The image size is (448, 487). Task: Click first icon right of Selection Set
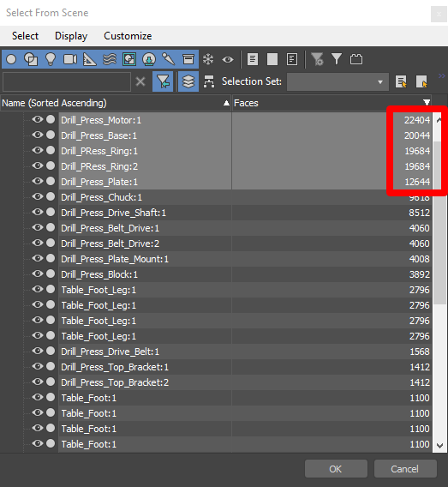click(401, 81)
